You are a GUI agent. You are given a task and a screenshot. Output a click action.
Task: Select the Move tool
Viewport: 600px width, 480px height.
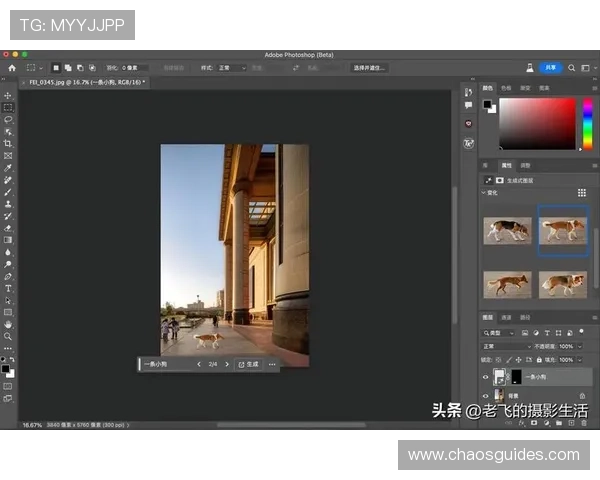8,96
